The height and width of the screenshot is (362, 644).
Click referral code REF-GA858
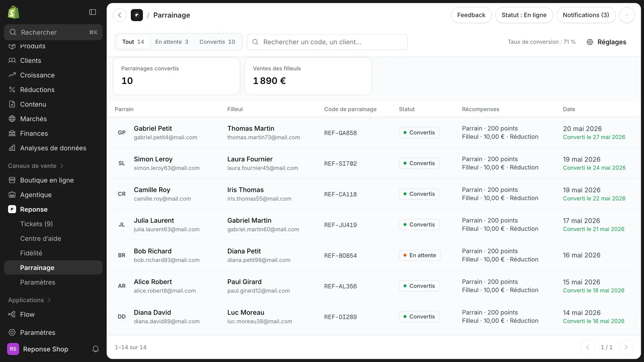click(x=340, y=133)
